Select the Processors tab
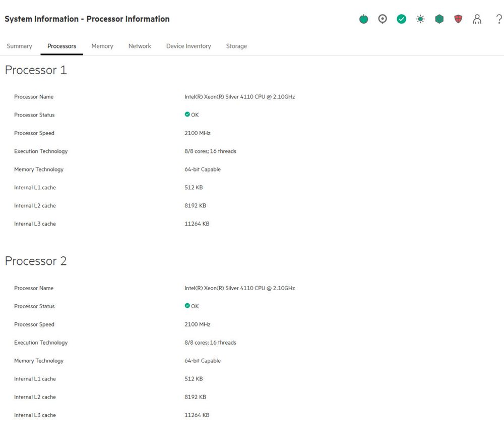Viewport: 504px width, 442px height. pos(61,46)
